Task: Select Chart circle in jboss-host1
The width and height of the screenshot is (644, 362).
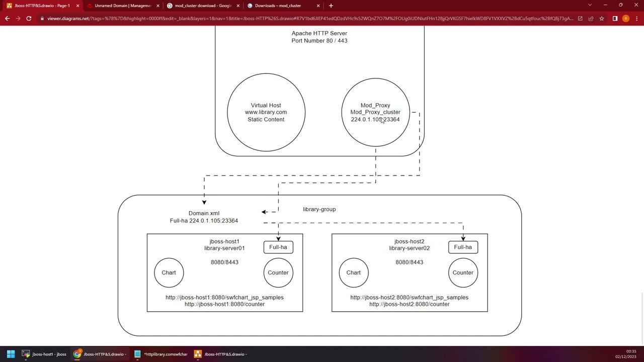Action: point(169,273)
